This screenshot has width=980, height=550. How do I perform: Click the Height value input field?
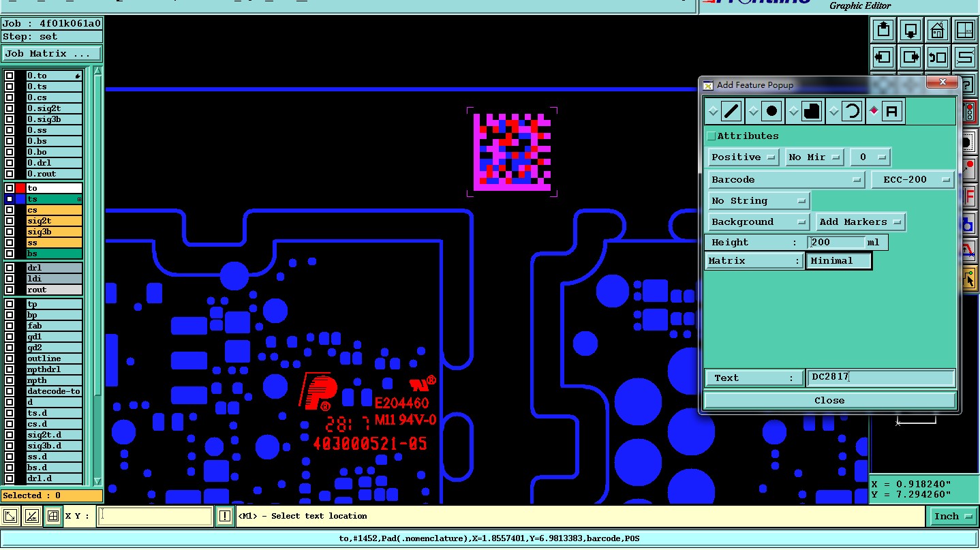coord(837,243)
